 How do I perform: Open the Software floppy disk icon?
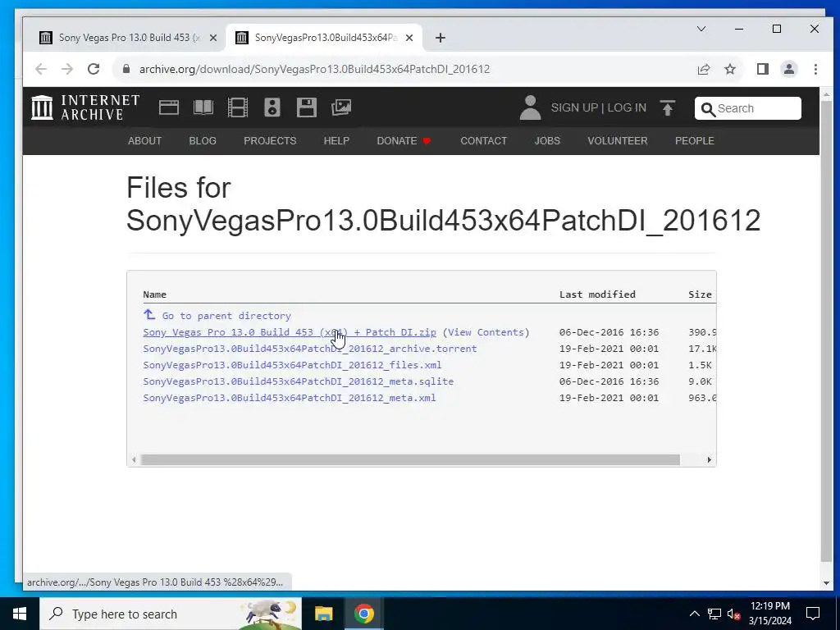(x=307, y=107)
